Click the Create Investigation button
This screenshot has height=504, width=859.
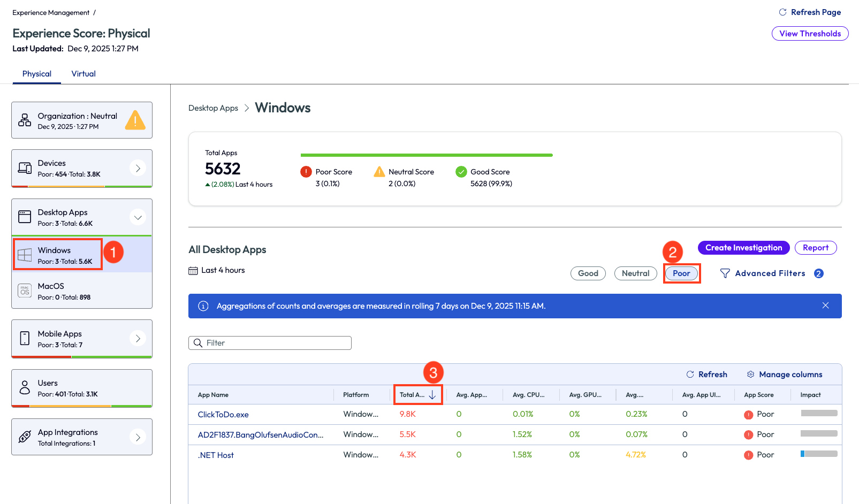tap(743, 248)
